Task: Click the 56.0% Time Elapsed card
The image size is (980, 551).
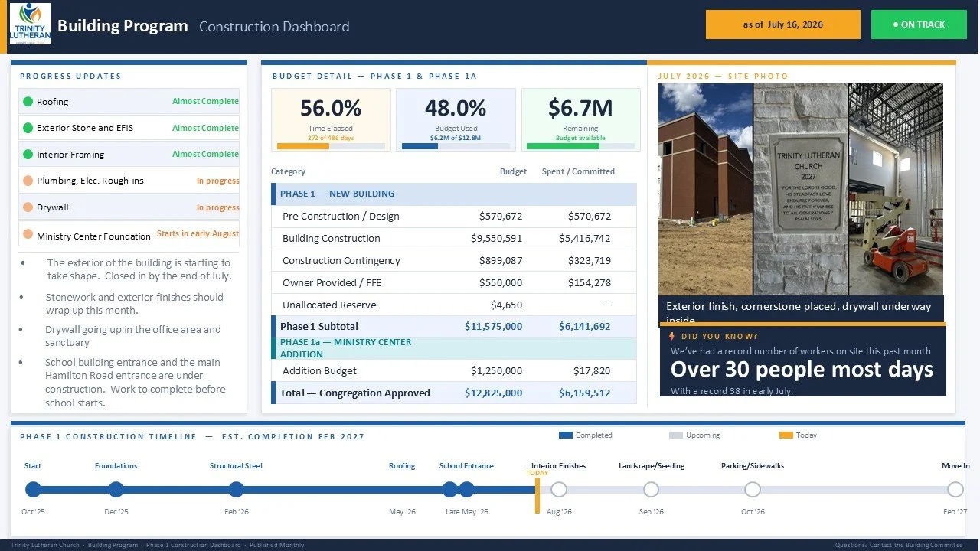Action: (x=331, y=120)
